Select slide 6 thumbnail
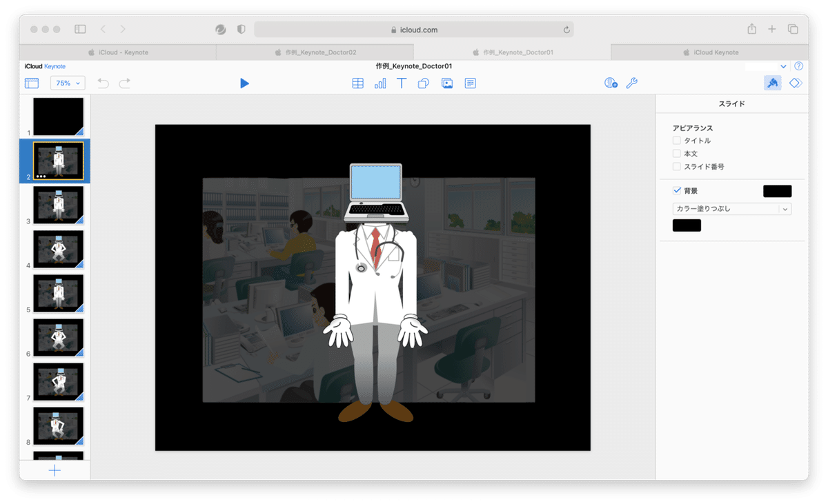828x504 pixels. click(x=58, y=338)
